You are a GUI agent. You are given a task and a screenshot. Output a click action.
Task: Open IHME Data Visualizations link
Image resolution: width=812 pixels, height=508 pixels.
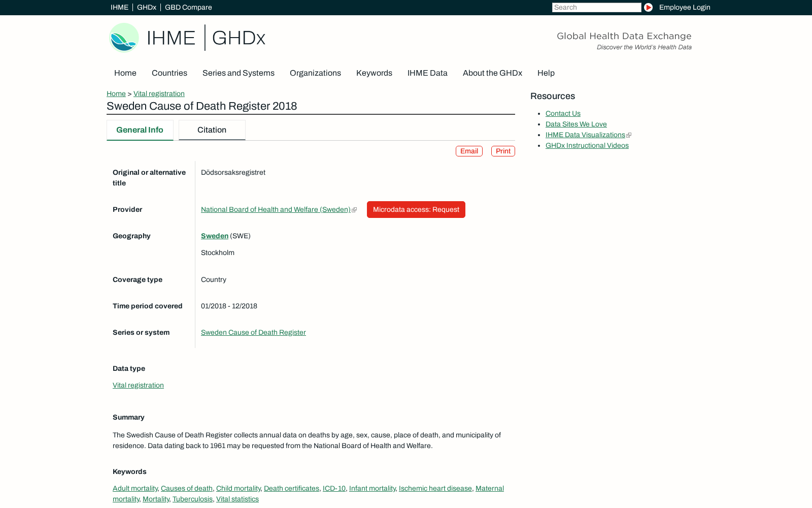pyautogui.click(x=585, y=135)
